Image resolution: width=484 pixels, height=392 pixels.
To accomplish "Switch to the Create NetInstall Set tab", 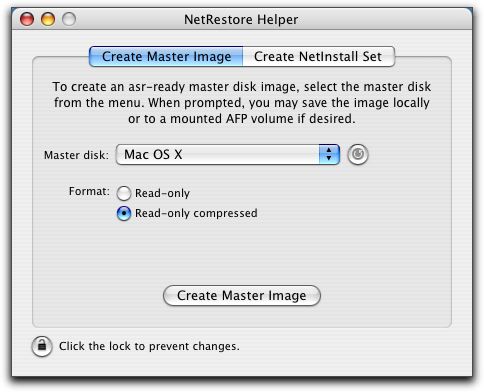I will 318,57.
